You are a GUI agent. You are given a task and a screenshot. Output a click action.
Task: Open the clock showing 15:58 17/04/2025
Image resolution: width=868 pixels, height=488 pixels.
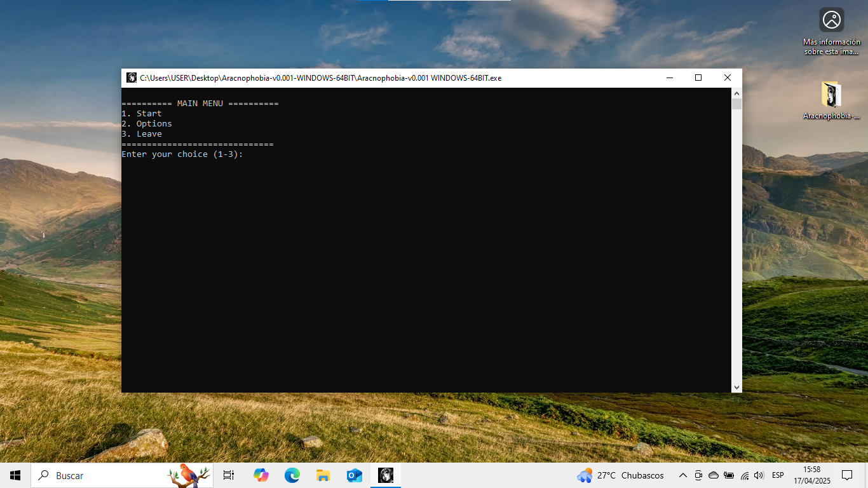(x=811, y=475)
